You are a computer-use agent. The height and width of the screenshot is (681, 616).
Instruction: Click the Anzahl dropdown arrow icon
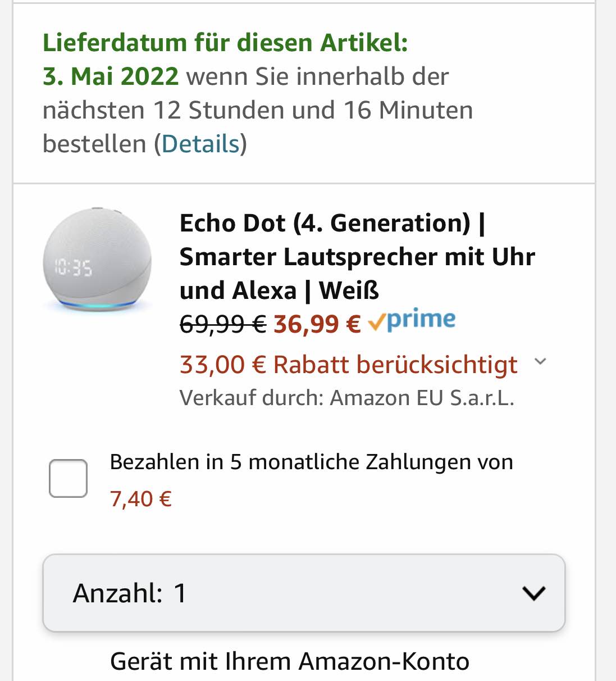533,593
